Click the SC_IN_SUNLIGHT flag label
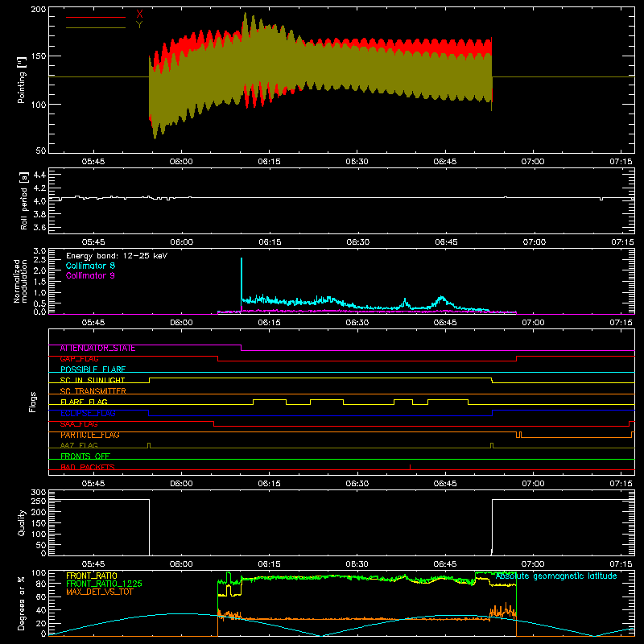The image size is (644, 644). (93, 380)
